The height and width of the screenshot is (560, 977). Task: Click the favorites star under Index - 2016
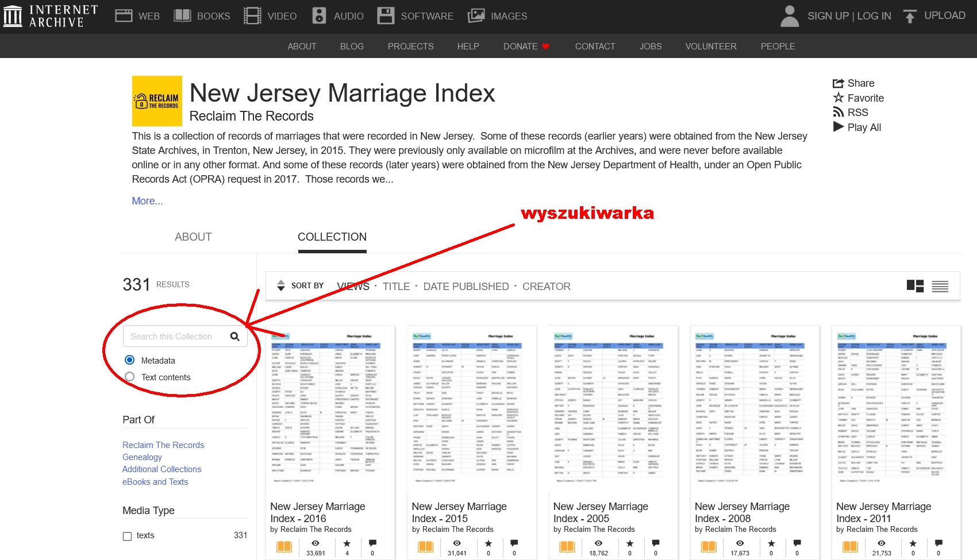click(x=347, y=543)
